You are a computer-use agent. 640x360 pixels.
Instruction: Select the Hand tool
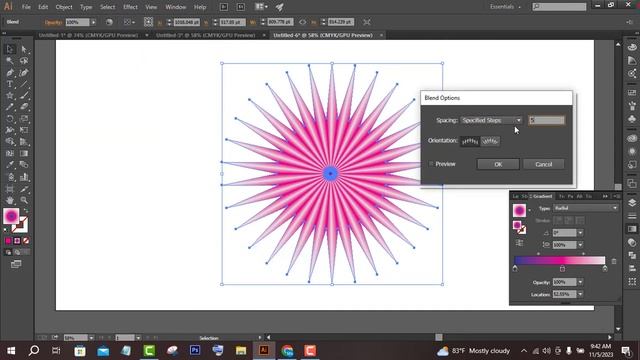tap(10, 200)
